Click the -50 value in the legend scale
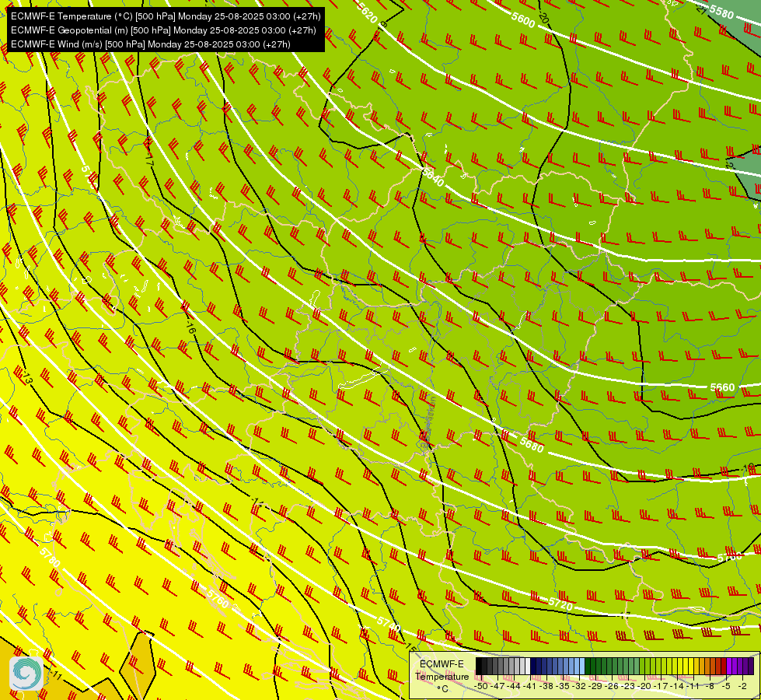Screen dimensions: 761x700 coord(481,687)
